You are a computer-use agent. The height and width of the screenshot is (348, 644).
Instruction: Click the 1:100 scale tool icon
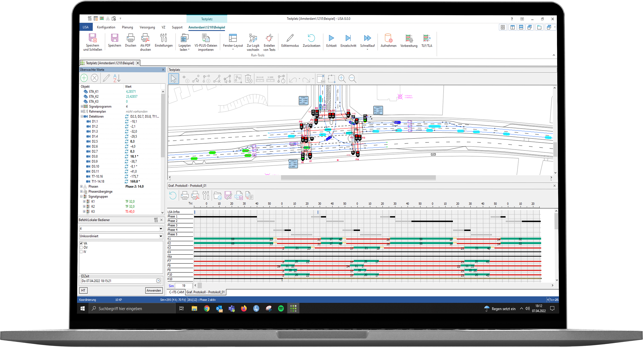270,79
